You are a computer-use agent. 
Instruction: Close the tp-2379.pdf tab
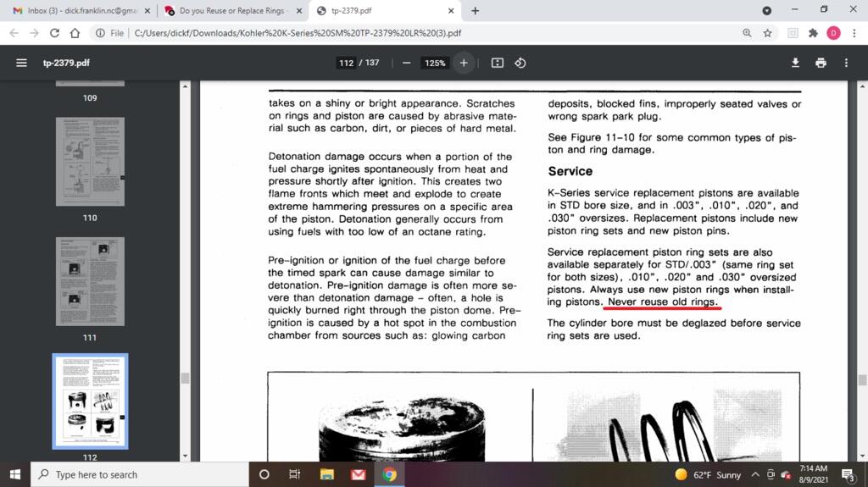pyautogui.click(x=451, y=10)
